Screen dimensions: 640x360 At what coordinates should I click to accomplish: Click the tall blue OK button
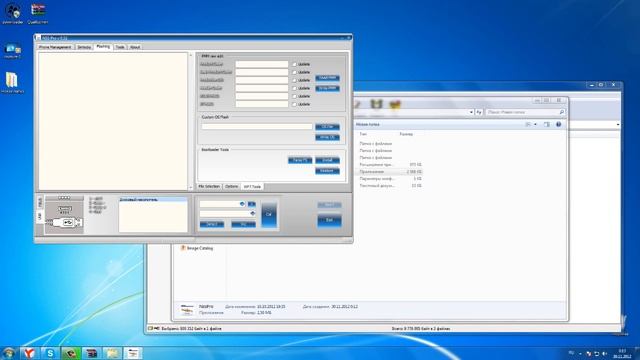pyautogui.click(x=269, y=214)
